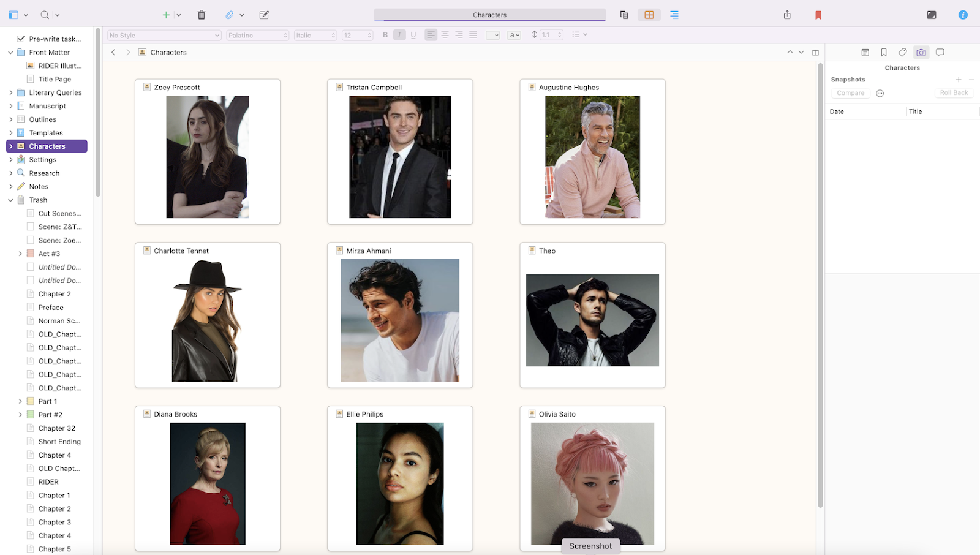Switch to corkboard view mode
The image size is (980, 555).
649,15
